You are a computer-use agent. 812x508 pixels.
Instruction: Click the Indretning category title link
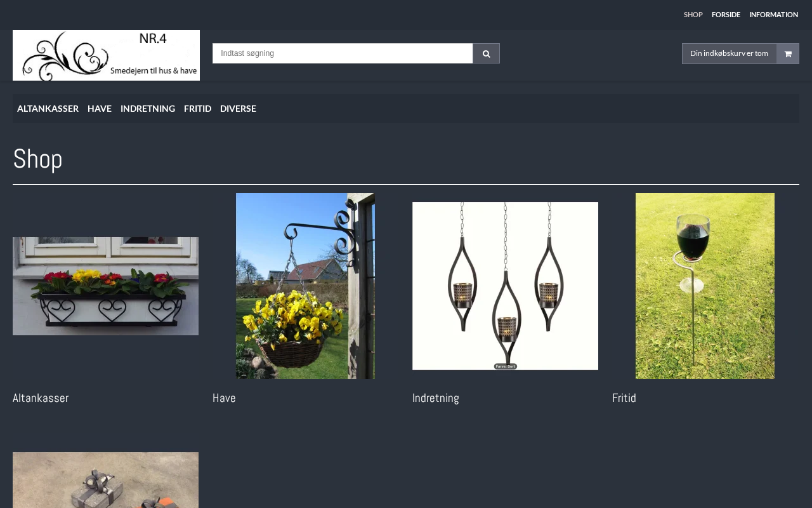pyautogui.click(x=435, y=398)
